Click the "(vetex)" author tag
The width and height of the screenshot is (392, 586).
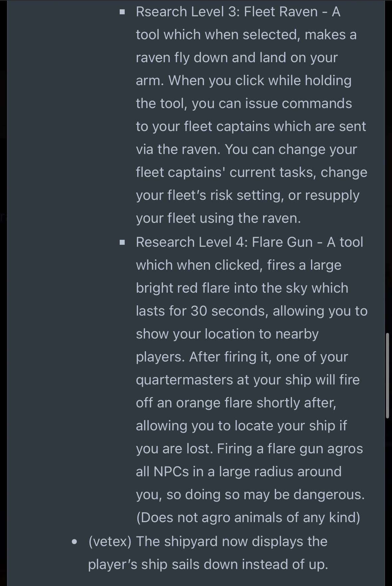pos(110,541)
